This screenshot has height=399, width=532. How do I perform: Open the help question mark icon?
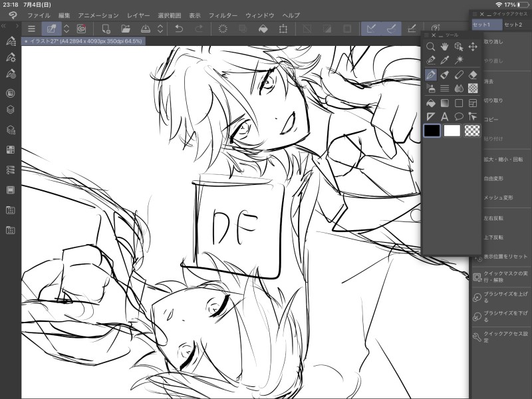click(x=436, y=28)
